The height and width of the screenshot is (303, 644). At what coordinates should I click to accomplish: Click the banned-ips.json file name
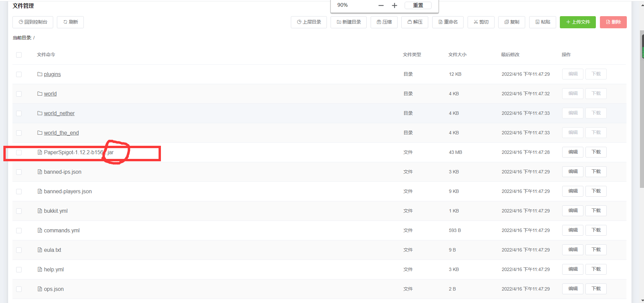(x=63, y=172)
